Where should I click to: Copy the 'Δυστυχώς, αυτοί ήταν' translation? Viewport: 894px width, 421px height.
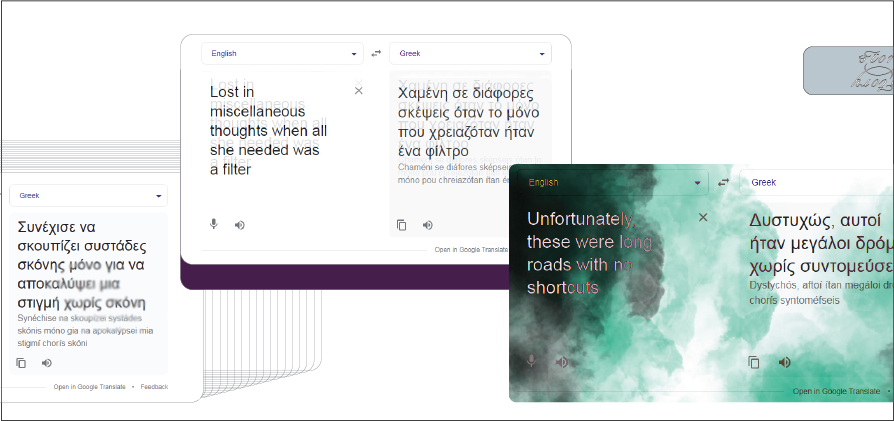(754, 362)
